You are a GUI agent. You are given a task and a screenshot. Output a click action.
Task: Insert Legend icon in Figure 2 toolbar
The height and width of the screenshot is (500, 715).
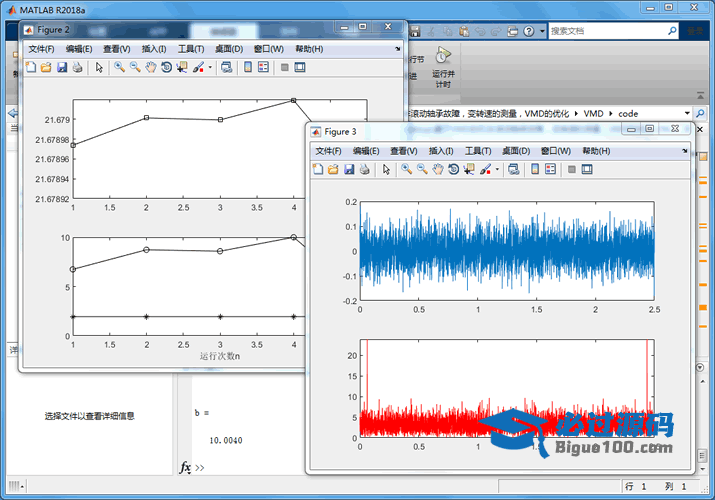pyautogui.click(x=264, y=67)
